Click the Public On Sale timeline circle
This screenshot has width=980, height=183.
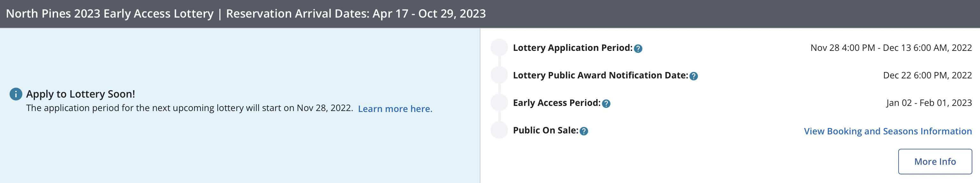click(499, 130)
